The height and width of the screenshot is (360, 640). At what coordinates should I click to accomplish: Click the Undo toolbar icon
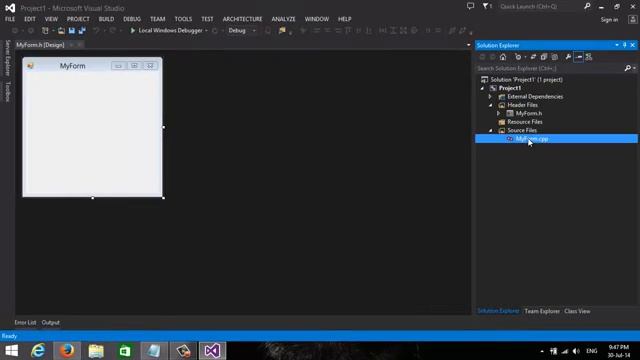96,31
